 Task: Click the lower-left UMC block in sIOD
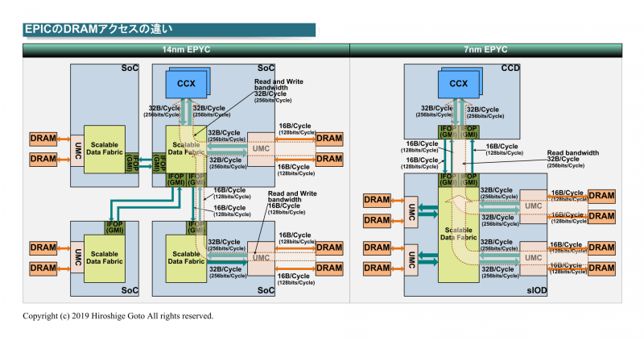tap(411, 260)
